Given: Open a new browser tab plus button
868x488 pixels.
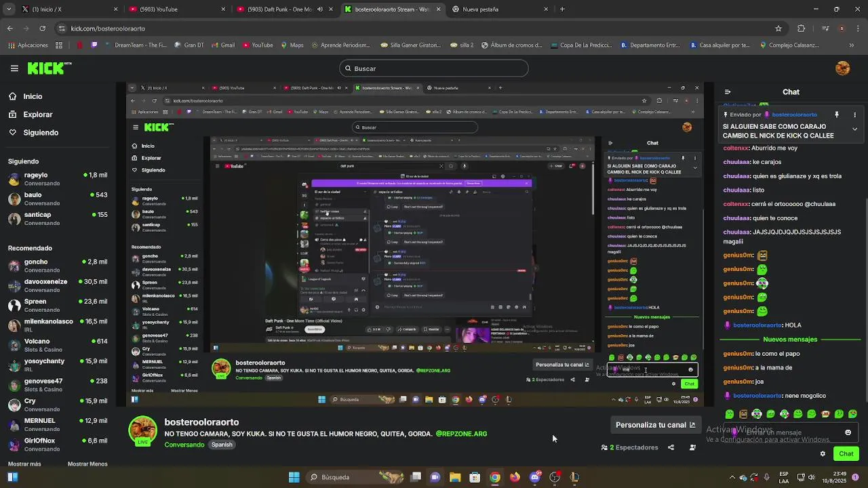Looking at the screenshot, I should click(562, 9).
